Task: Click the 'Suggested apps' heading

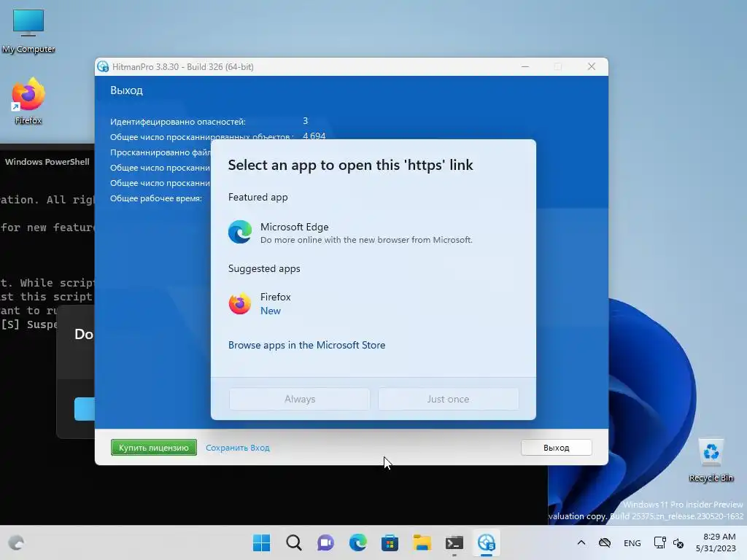Action: tap(264, 268)
